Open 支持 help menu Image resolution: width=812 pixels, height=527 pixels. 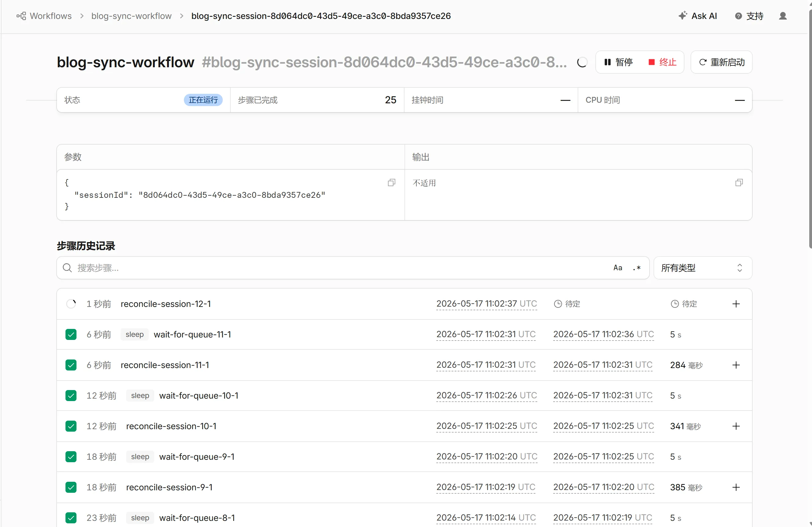tap(749, 16)
